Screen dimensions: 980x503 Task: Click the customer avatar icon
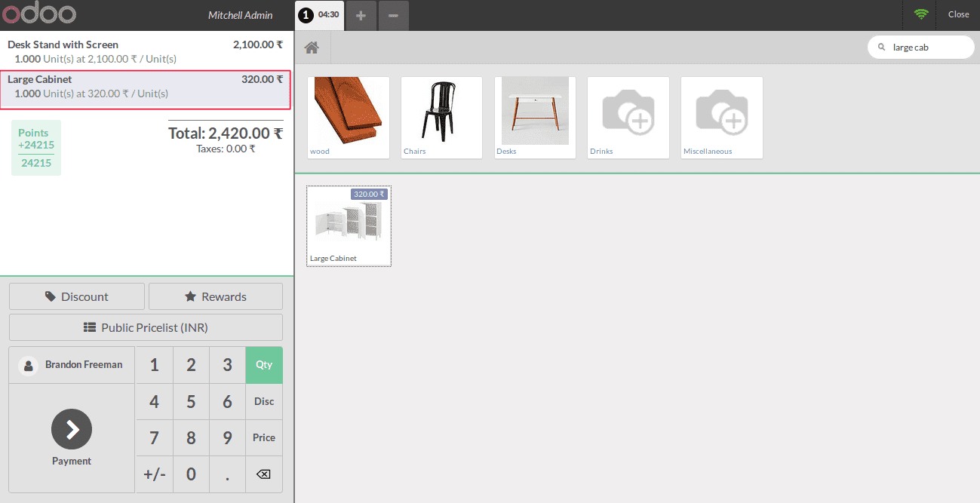pyautogui.click(x=29, y=366)
